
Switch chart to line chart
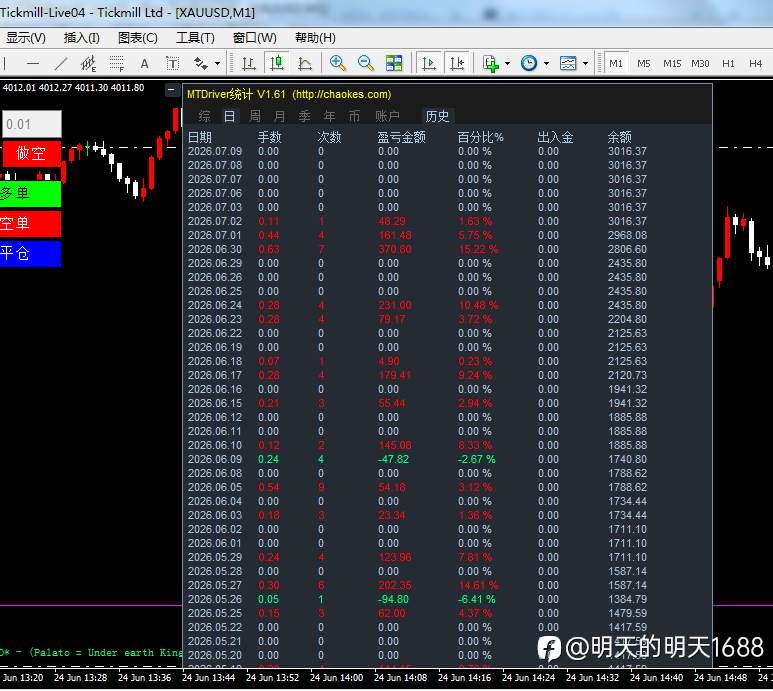pos(305,64)
